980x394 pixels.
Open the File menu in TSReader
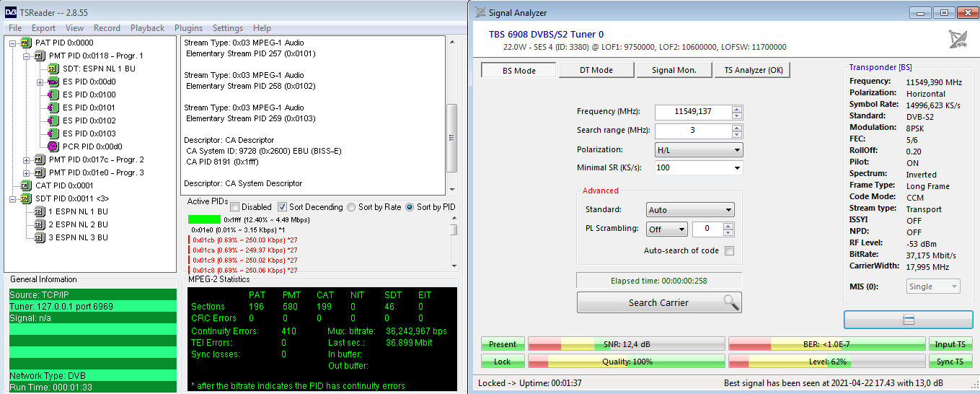tap(15, 28)
